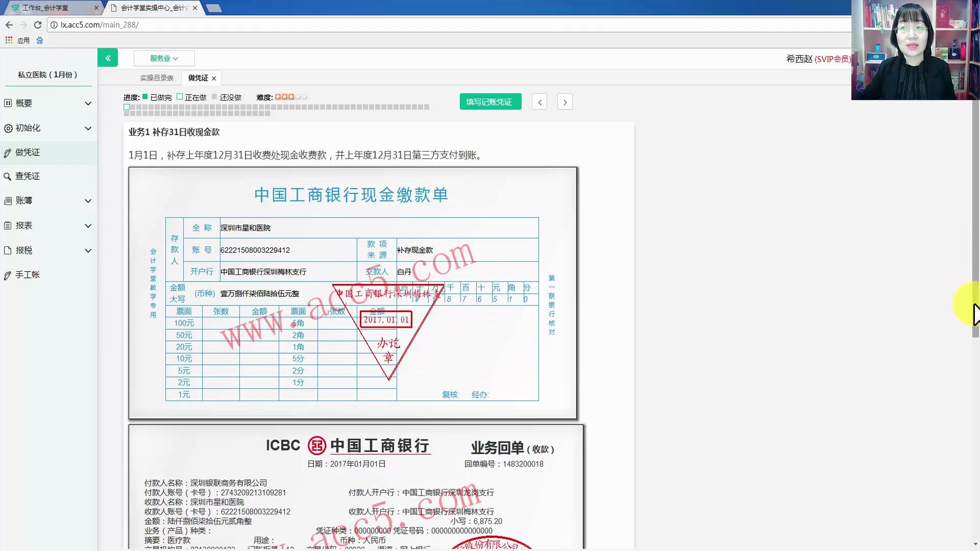Click the browser address bar
The height and width of the screenshot is (551, 980).
tap(449, 24)
